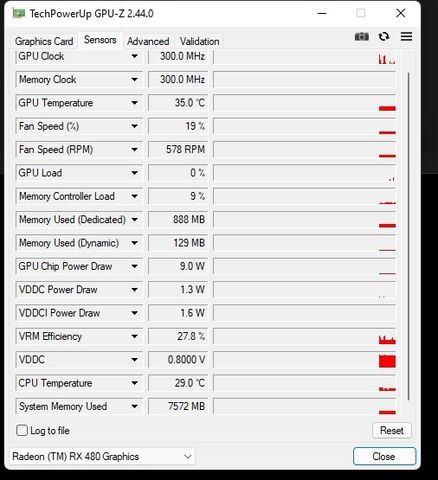Expand the CPU Temperature dropdown
438x480 pixels.
click(x=135, y=383)
